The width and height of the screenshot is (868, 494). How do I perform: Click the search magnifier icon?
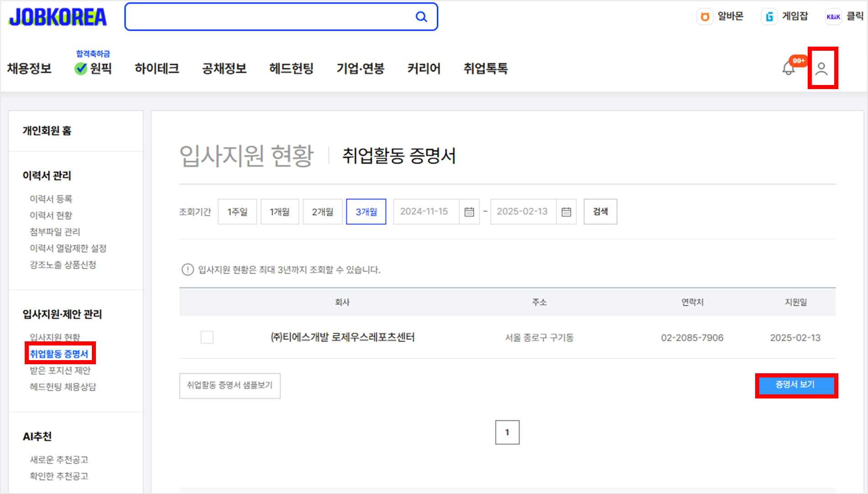coord(421,16)
